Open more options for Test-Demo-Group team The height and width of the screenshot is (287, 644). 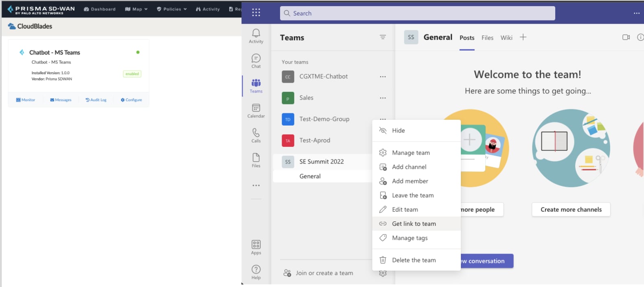383,119
